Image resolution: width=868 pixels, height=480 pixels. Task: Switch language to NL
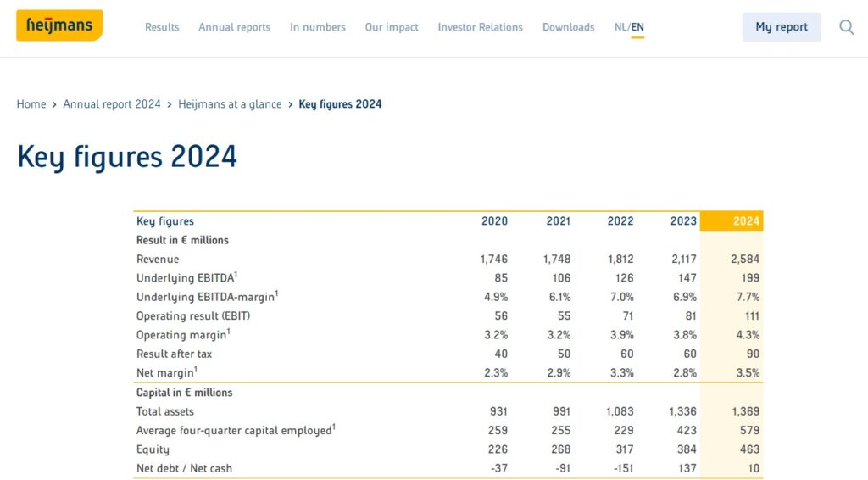620,27
